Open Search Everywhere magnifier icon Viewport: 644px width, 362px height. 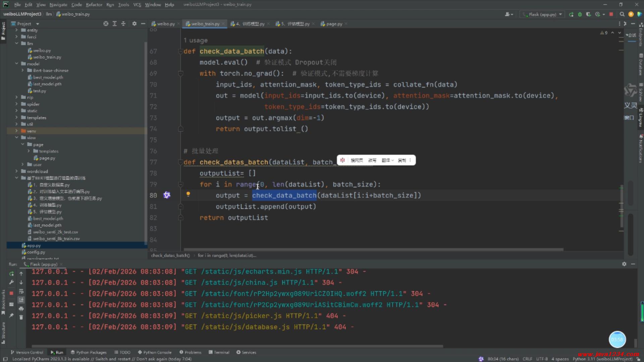pyautogui.click(x=622, y=14)
